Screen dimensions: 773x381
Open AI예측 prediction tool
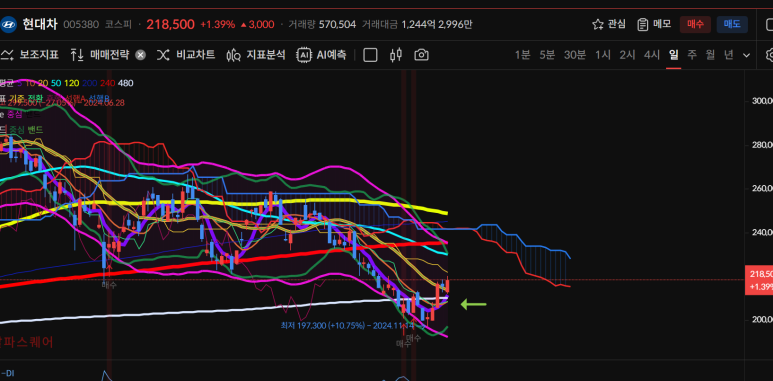(x=321, y=55)
